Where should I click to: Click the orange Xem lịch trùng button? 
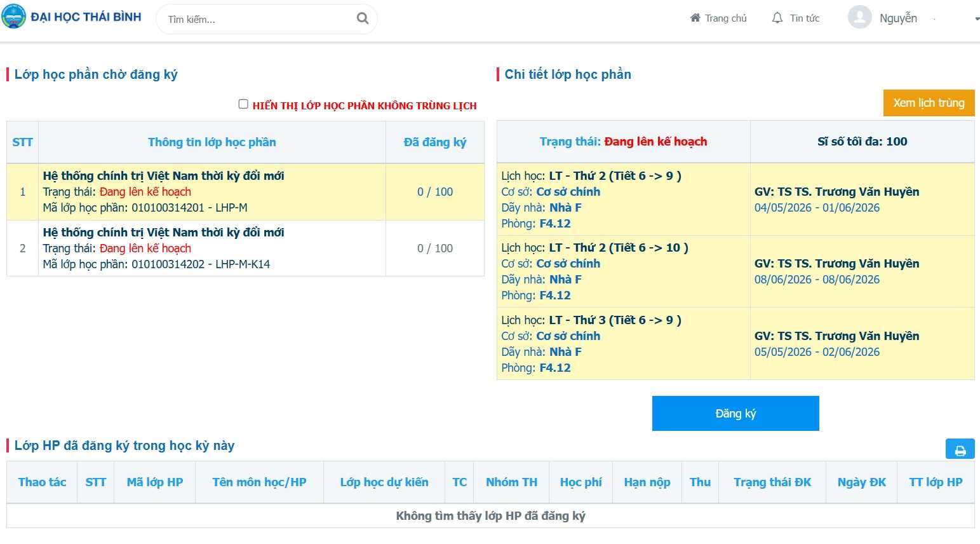click(x=928, y=103)
